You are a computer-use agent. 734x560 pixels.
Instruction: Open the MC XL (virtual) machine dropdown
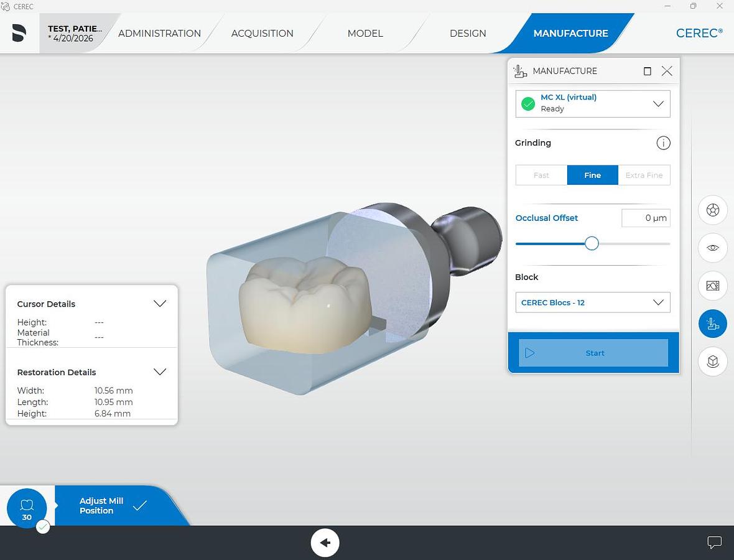[593, 103]
